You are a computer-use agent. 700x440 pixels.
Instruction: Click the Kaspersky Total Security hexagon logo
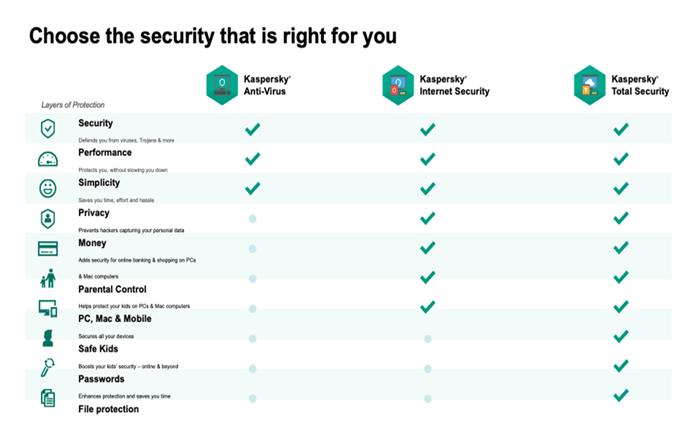coord(590,85)
